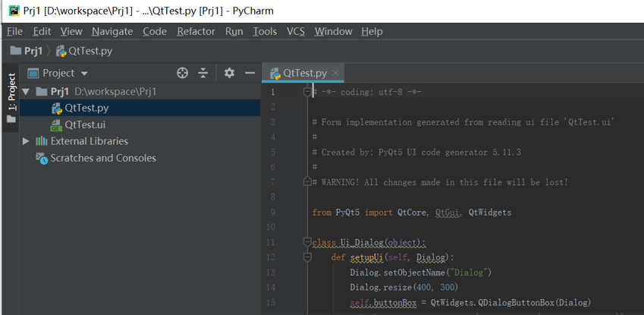This screenshot has height=315, width=644.
Task: Open the Project view dropdown arrow
Action: 84,74
